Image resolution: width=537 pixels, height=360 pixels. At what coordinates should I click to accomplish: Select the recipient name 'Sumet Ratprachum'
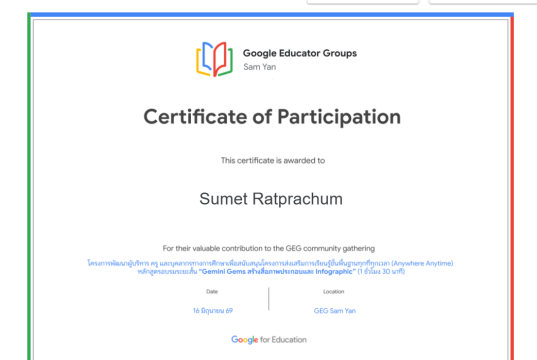point(271,199)
